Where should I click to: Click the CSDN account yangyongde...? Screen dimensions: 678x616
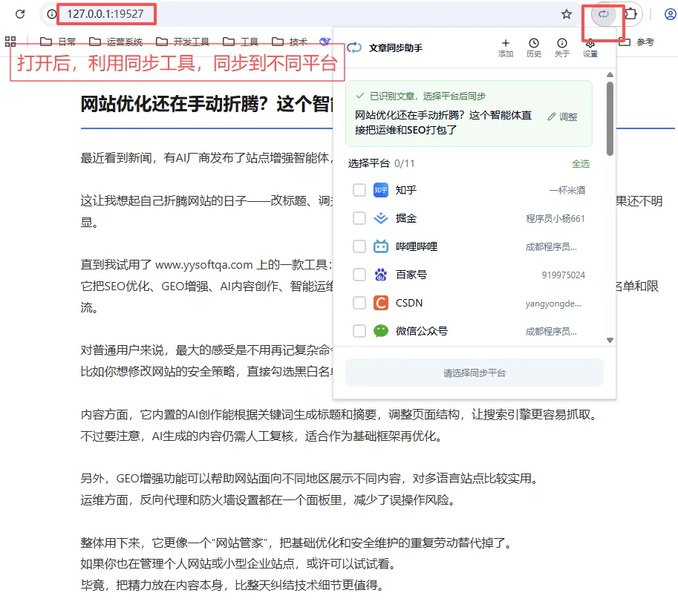click(553, 304)
